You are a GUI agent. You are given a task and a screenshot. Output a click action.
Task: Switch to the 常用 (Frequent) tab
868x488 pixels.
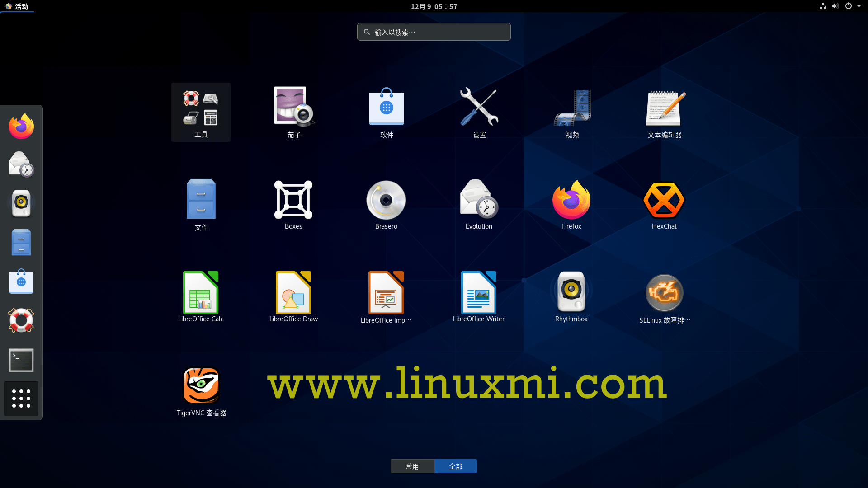pos(412,466)
